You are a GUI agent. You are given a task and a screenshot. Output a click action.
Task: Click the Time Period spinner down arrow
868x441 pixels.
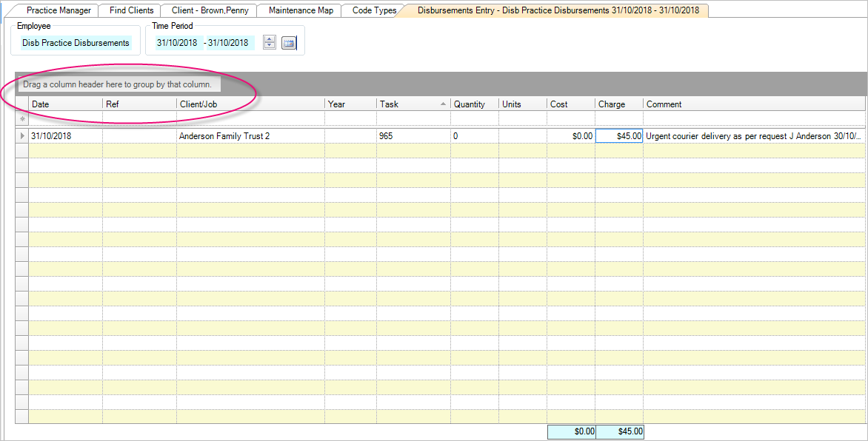tap(270, 47)
